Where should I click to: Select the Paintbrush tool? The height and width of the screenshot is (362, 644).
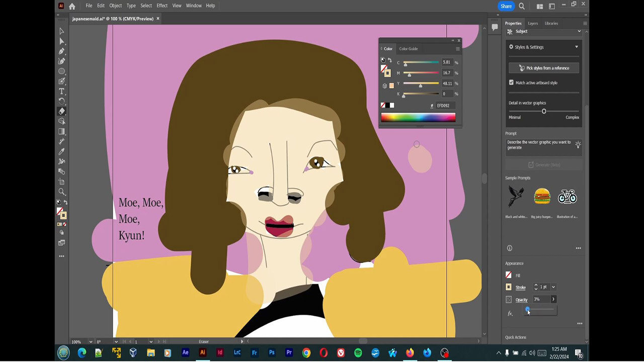tap(62, 81)
